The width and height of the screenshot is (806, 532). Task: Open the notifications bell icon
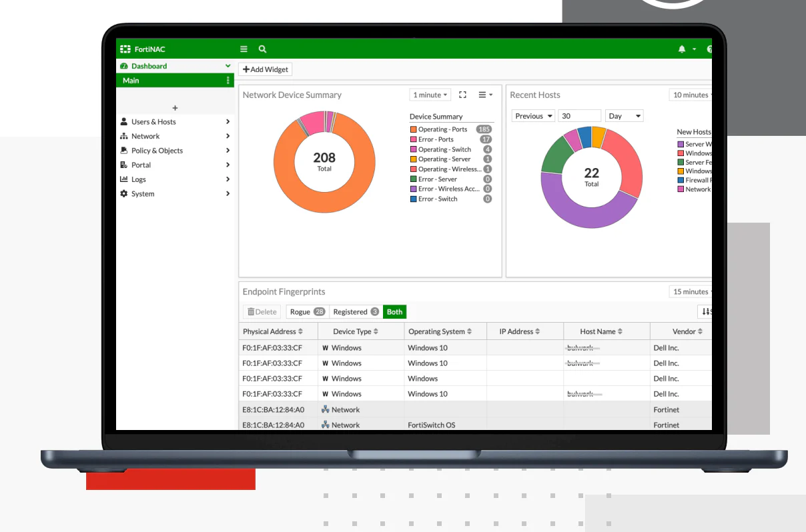pos(682,49)
